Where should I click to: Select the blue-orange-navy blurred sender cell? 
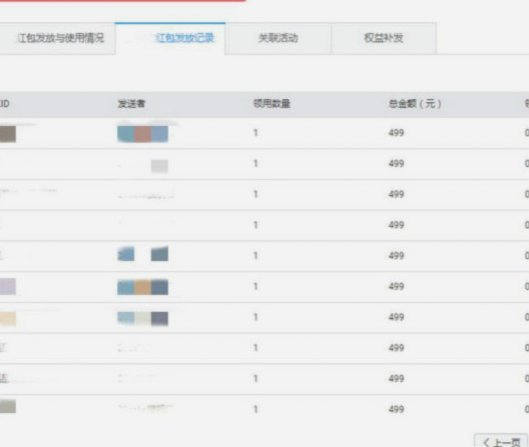pyautogui.click(x=143, y=287)
